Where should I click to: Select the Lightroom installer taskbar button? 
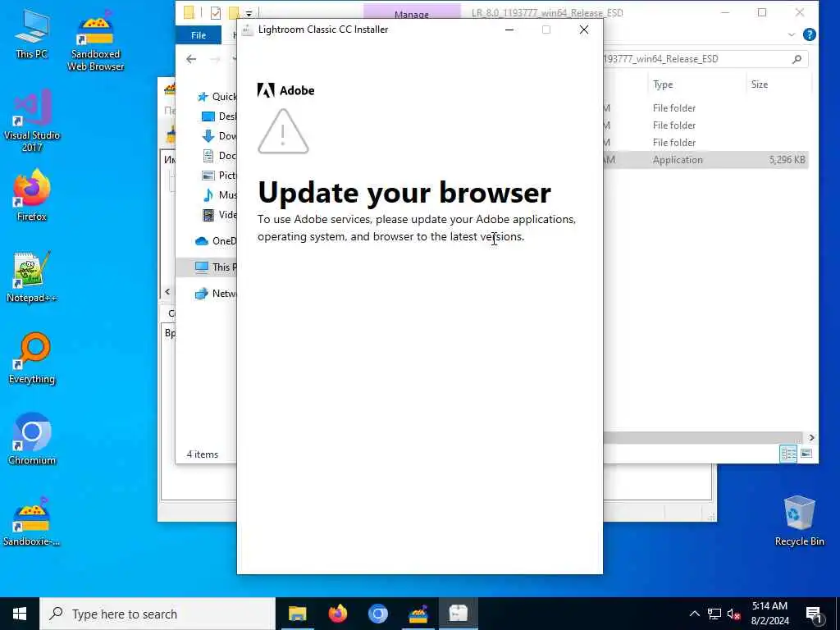(x=458, y=614)
